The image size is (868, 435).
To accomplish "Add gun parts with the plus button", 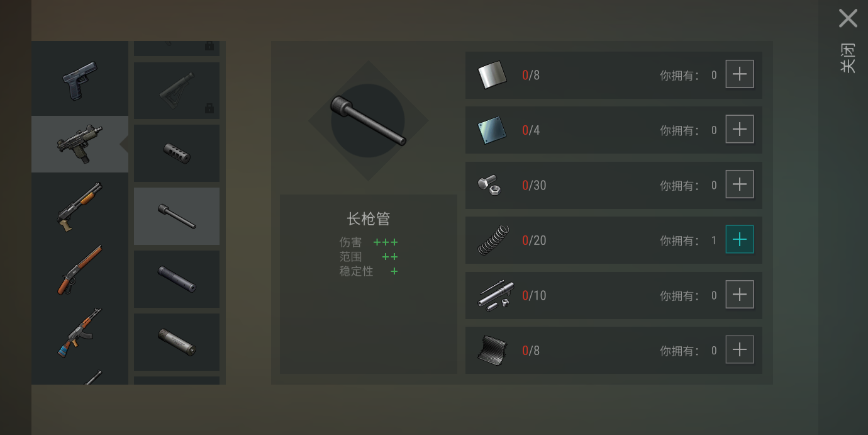I will [740, 295].
